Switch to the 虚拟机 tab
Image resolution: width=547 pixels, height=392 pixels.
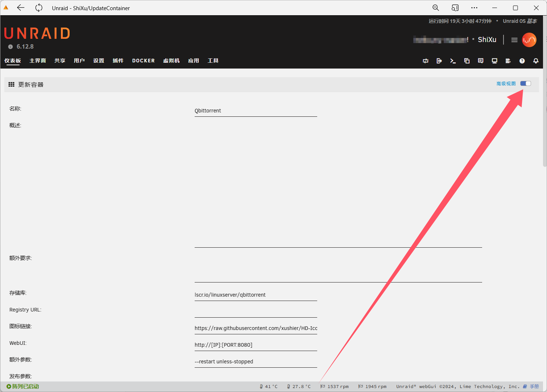tap(171, 61)
